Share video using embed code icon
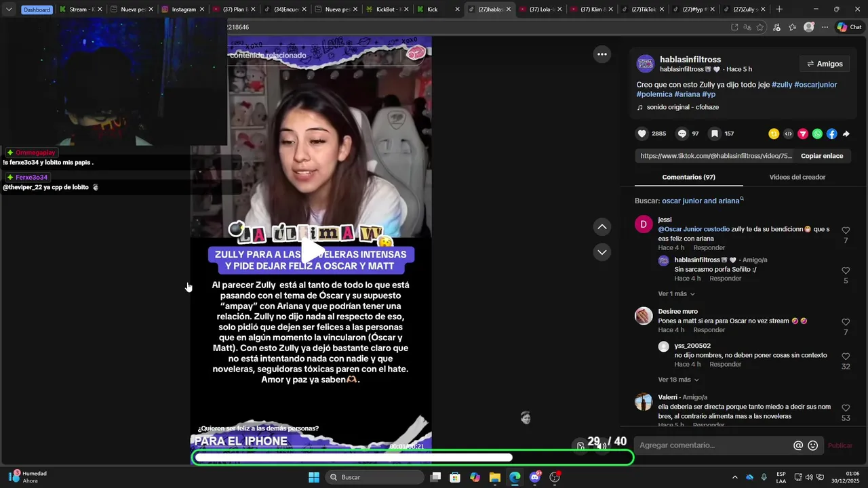This screenshot has width=868, height=488. click(788, 134)
